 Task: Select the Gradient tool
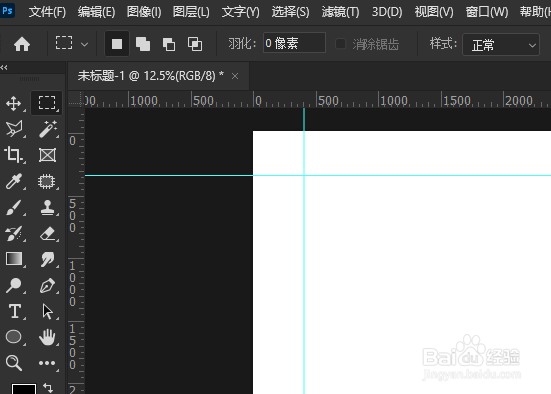[14, 259]
